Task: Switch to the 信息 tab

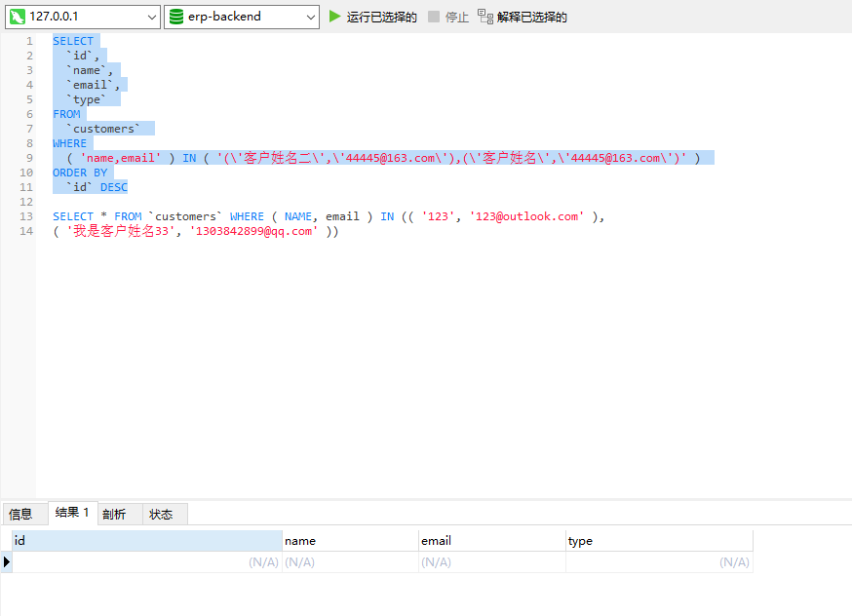Action: [21, 514]
